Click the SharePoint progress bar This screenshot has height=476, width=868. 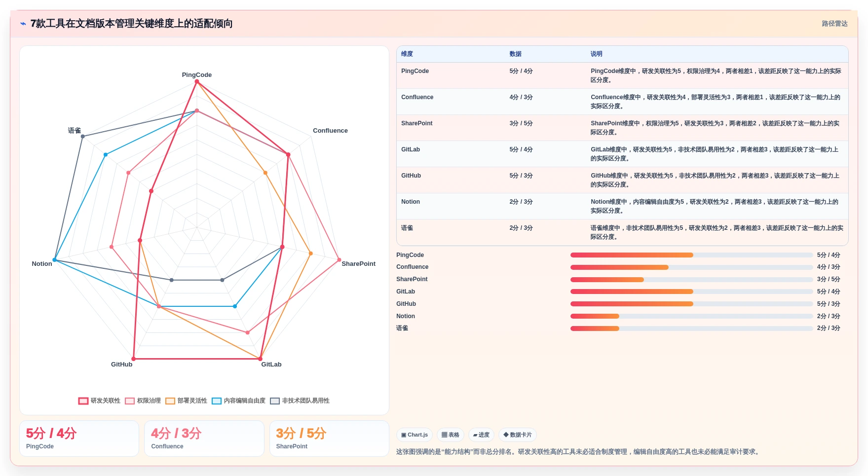(691, 280)
